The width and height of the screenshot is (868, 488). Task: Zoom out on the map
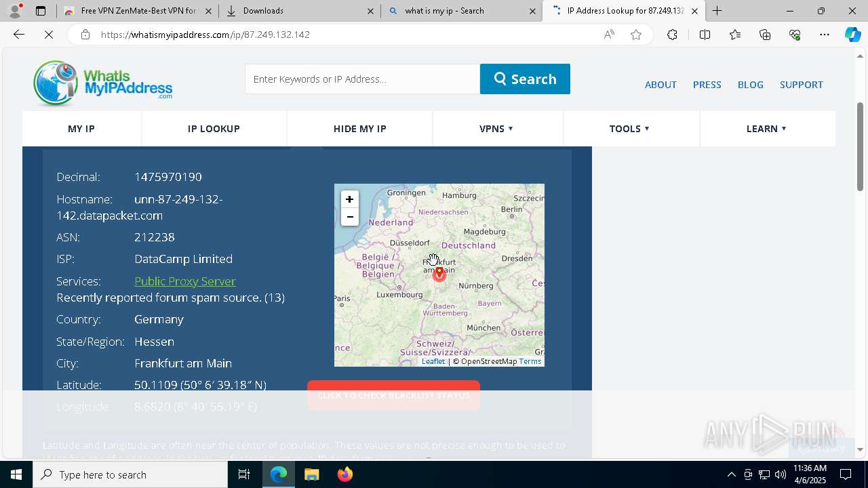coord(349,217)
